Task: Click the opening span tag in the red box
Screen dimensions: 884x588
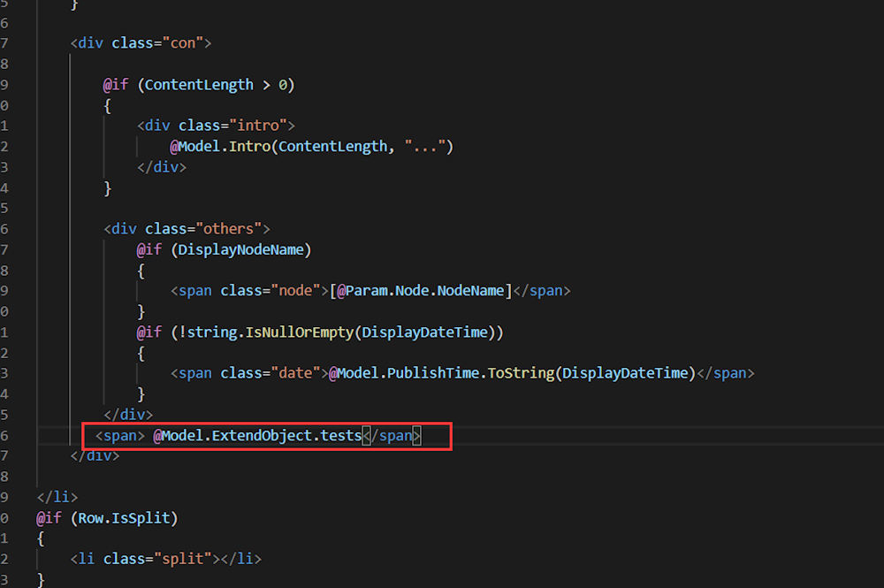Action: tap(119, 435)
